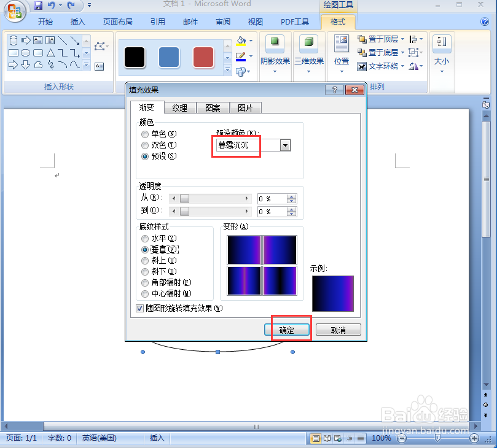Screen dimensions: 497x448
Task: Click the change shape icon
Action: pyautogui.click(x=241, y=72)
